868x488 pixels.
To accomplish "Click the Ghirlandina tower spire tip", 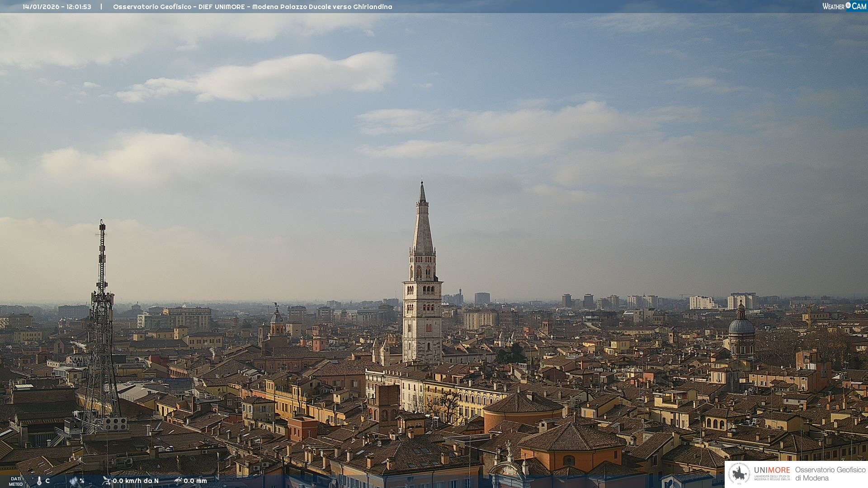I will point(422,183).
